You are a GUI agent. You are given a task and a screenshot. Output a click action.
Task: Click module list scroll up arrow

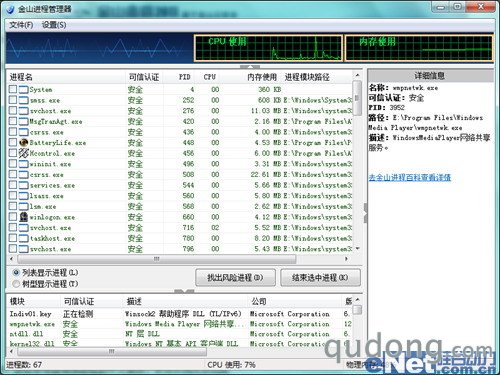click(357, 300)
